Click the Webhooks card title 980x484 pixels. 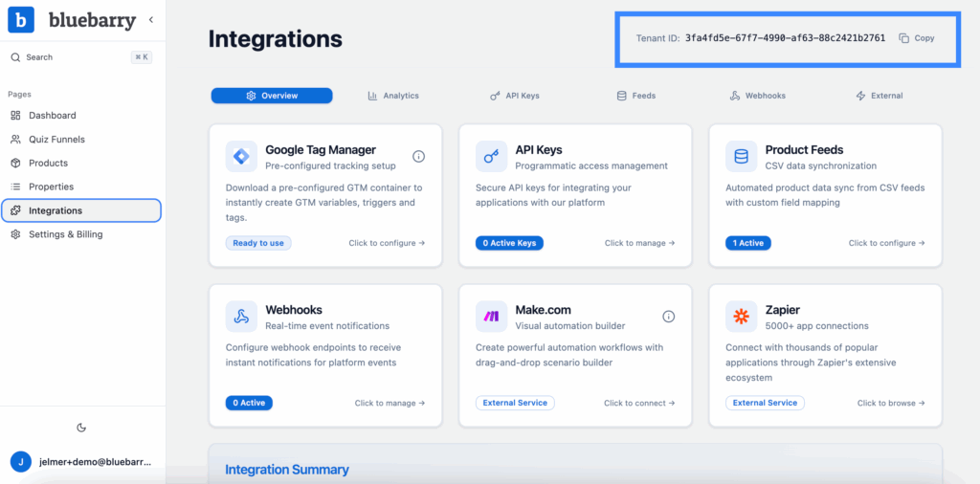[294, 310]
